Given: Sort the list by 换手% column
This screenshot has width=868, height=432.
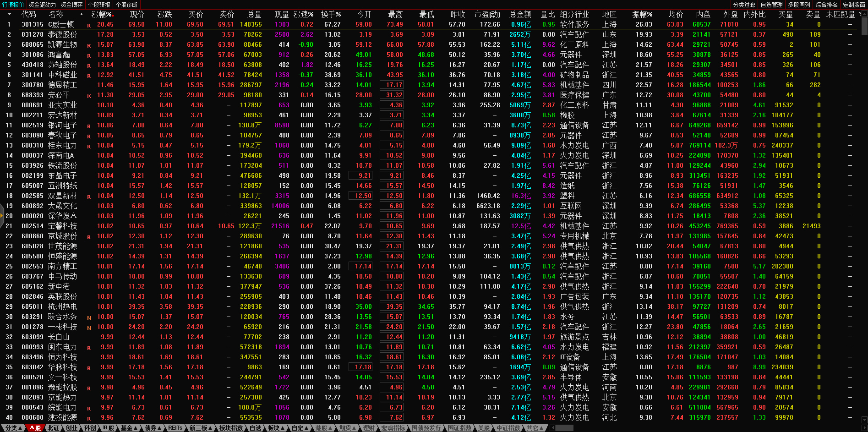Looking at the screenshot, I should click(x=331, y=15).
